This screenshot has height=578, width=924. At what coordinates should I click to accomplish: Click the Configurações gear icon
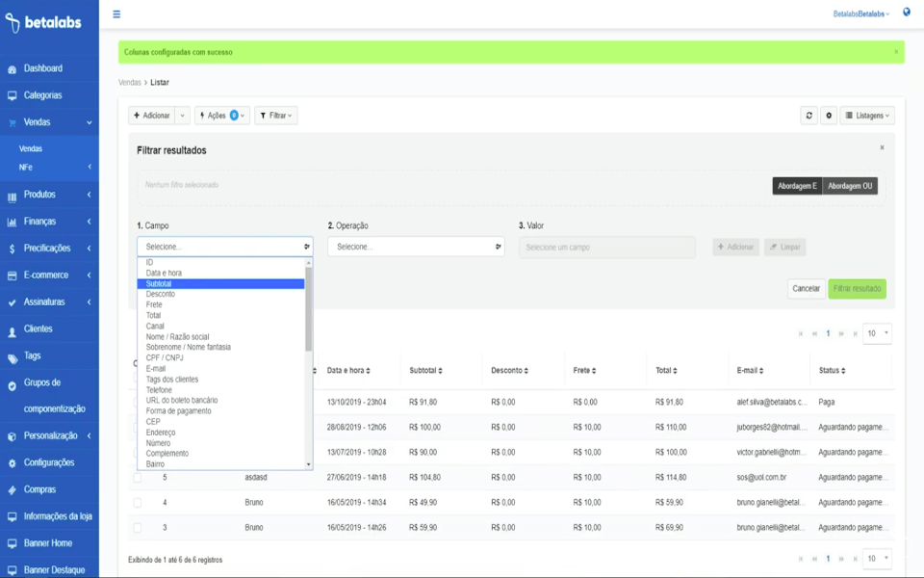click(12, 463)
